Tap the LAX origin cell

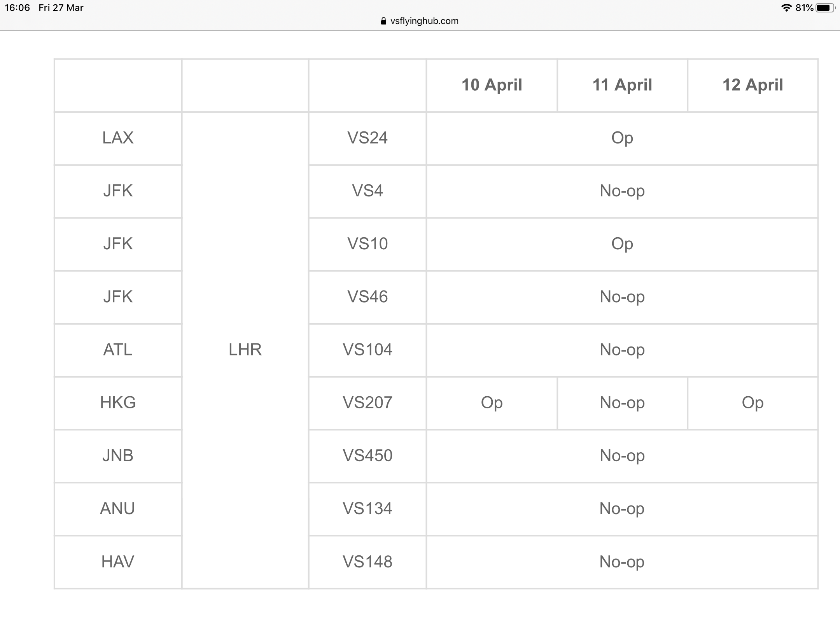coord(118,138)
